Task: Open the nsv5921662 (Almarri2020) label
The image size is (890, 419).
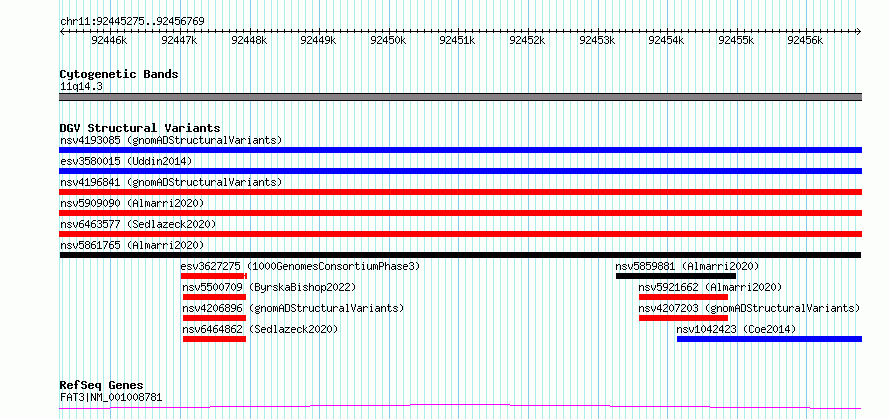Action: coord(710,287)
